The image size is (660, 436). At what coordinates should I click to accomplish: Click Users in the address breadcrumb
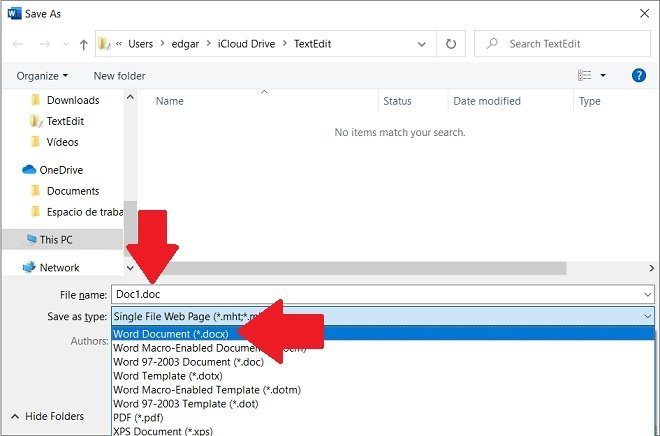tap(141, 44)
